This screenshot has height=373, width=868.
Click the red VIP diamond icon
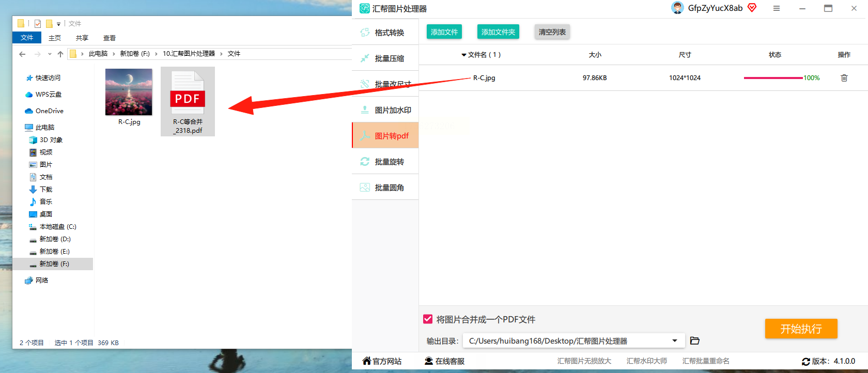point(752,8)
